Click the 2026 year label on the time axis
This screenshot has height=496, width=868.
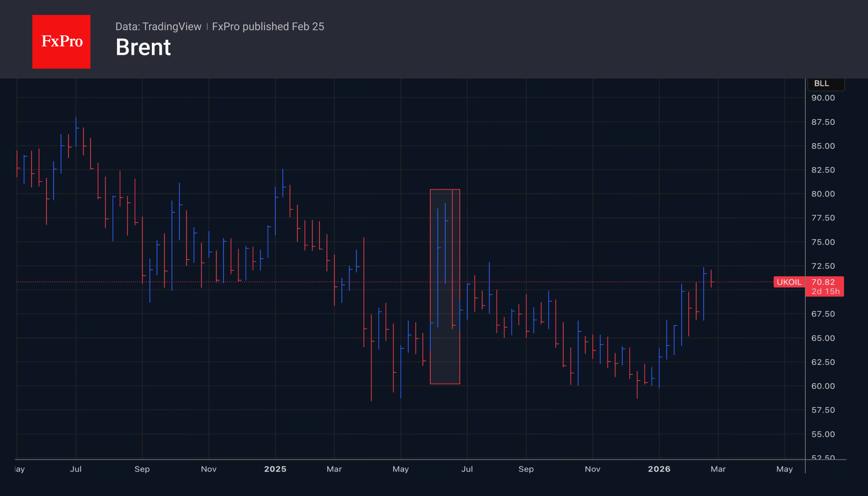click(659, 469)
